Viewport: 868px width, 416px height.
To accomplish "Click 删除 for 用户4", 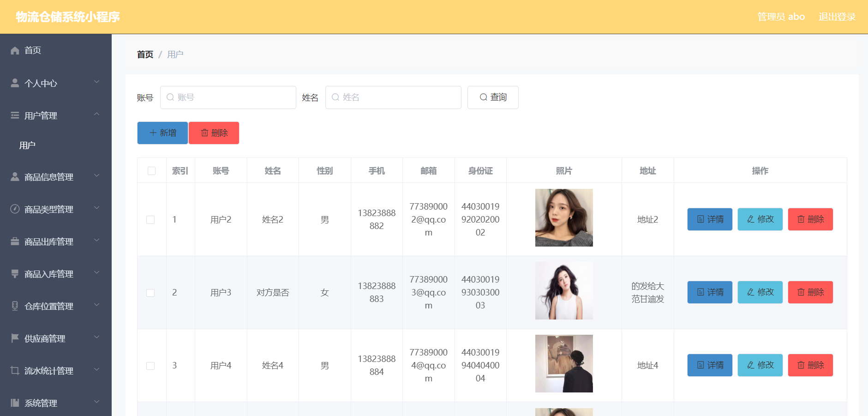I will click(x=810, y=365).
